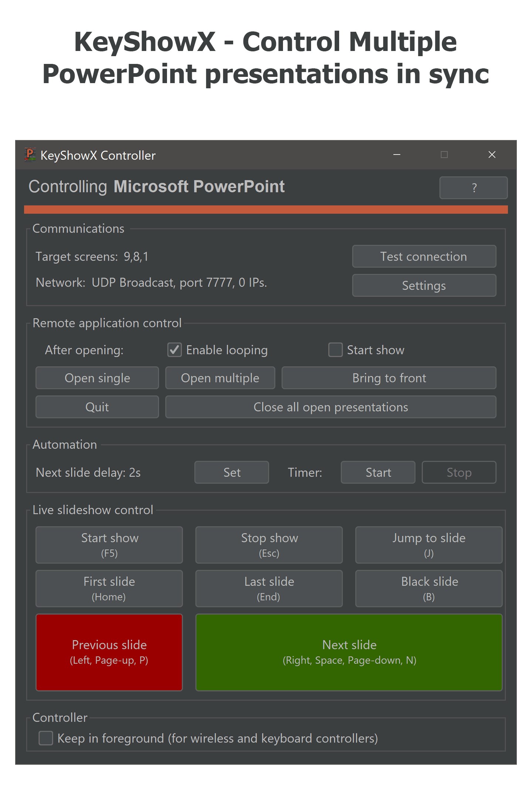Click Bring to front button
The height and width of the screenshot is (798, 532).
coord(389,378)
